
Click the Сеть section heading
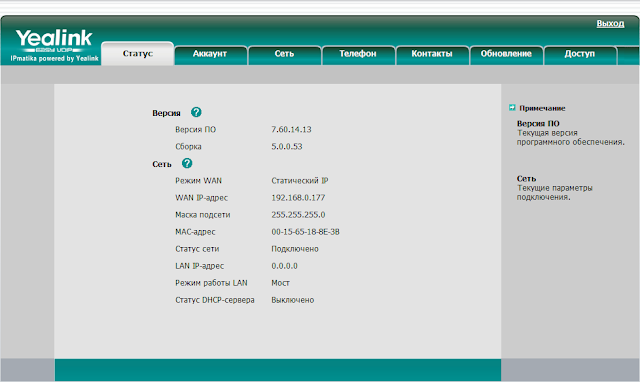(162, 164)
